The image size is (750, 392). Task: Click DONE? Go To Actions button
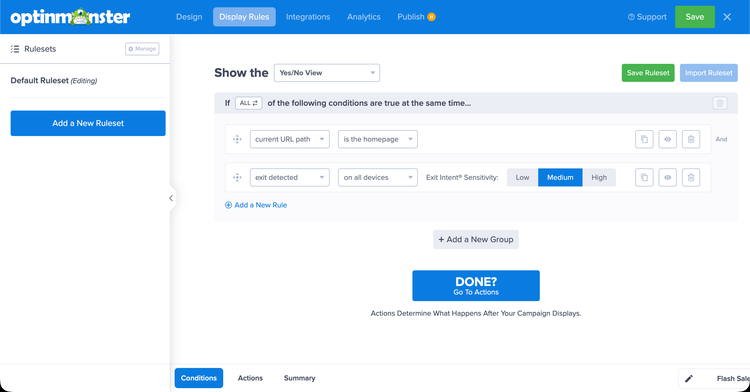pyautogui.click(x=476, y=286)
